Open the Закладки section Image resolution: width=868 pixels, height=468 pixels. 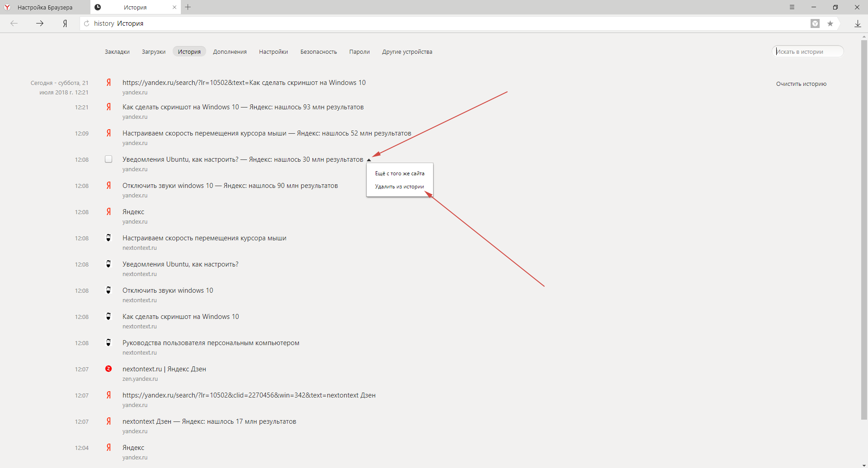(117, 51)
